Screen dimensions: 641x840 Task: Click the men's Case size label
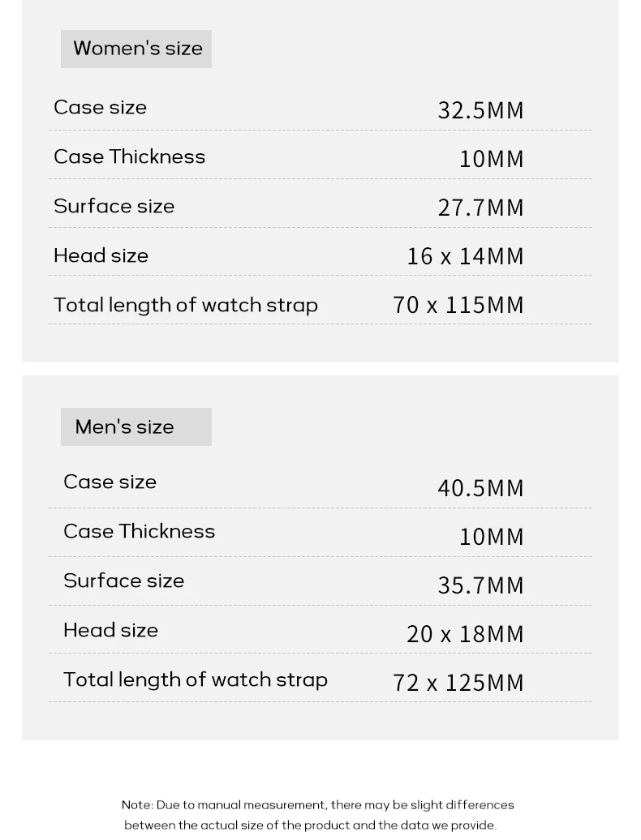pos(110,482)
